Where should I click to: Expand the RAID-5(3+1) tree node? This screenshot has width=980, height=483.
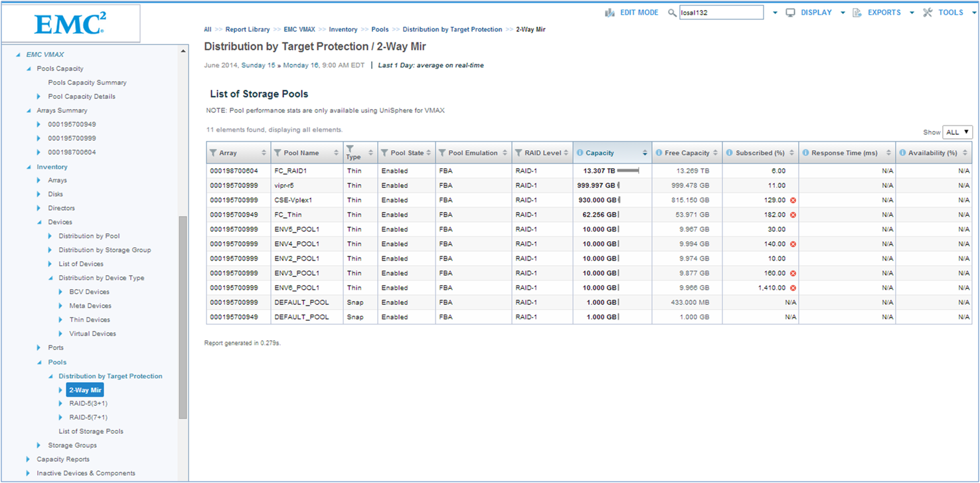[60, 403]
